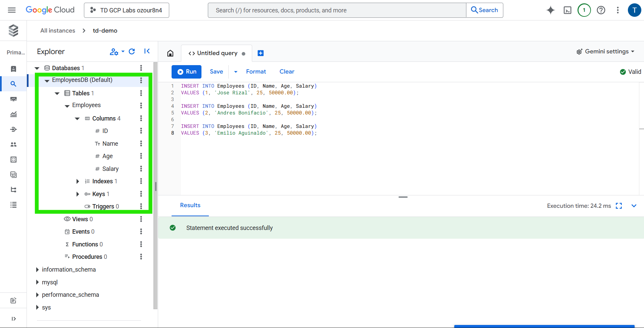Click the All instances breadcrumb link
644x328 pixels.
[x=58, y=31]
